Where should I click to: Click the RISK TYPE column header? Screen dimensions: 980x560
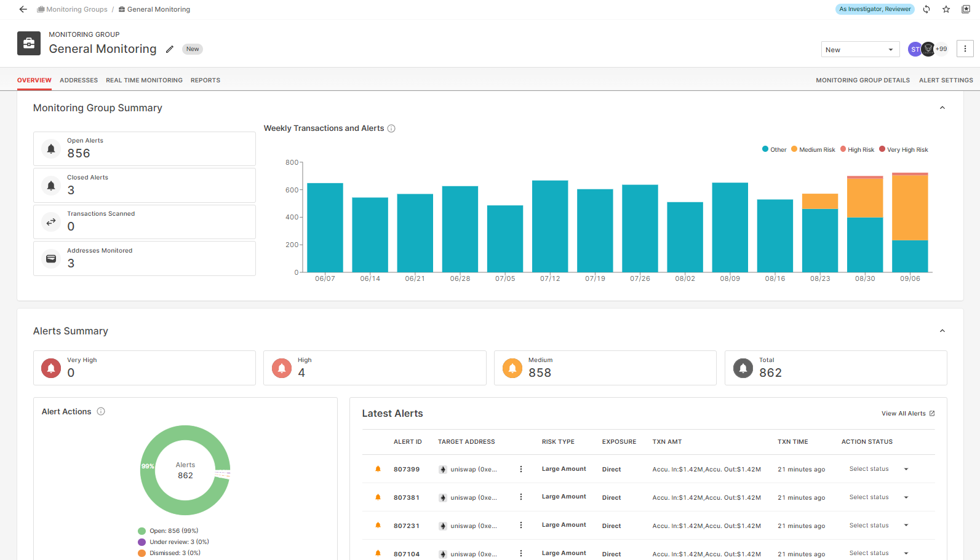558,442
